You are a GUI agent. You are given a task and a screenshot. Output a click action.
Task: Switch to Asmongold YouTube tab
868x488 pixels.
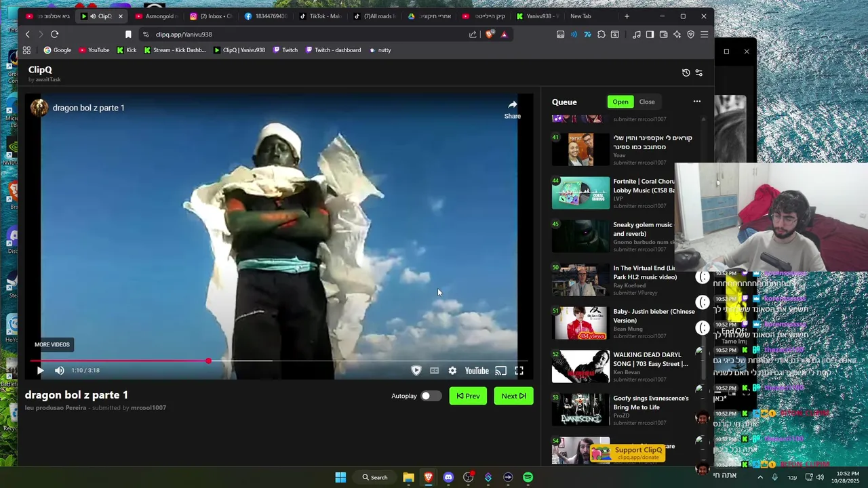(x=157, y=16)
